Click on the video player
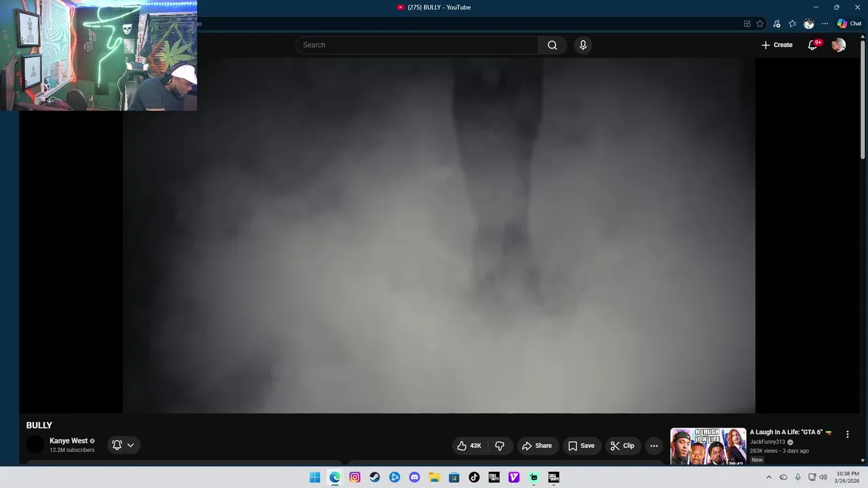This screenshot has width=868, height=488. 439,235
